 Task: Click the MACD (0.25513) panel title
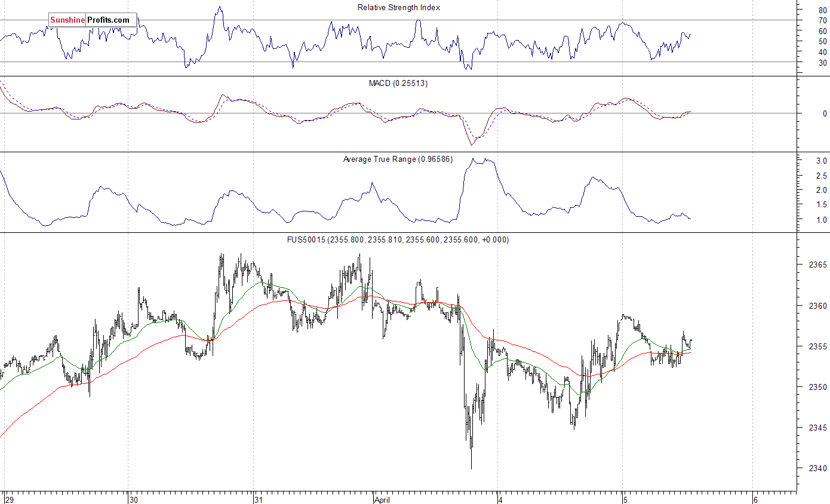click(398, 83)
